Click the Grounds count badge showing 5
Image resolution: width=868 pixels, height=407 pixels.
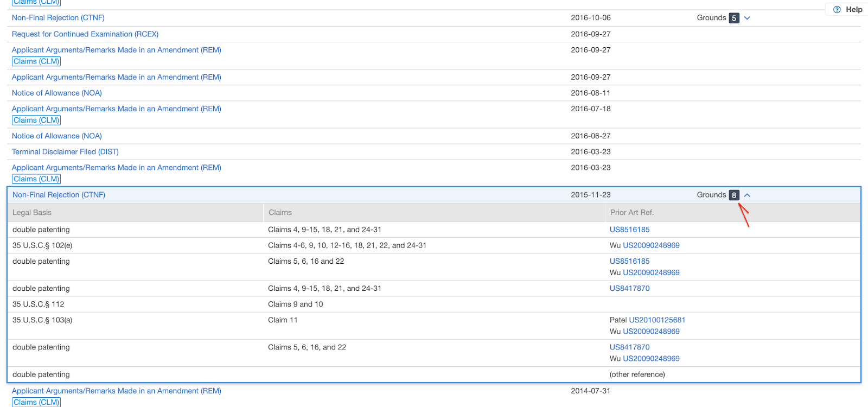[x=734, y=18]
